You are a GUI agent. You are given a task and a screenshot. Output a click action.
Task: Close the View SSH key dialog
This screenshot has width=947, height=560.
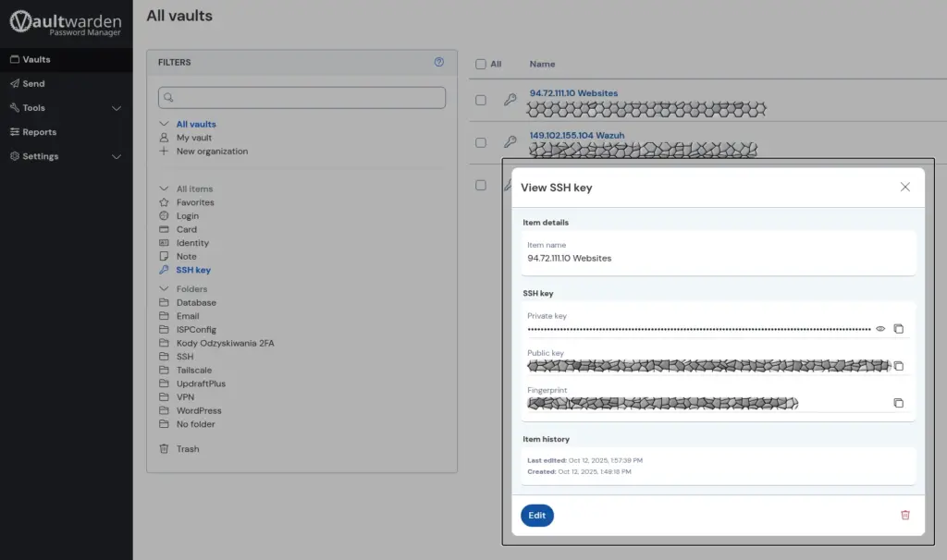[905, 187]
